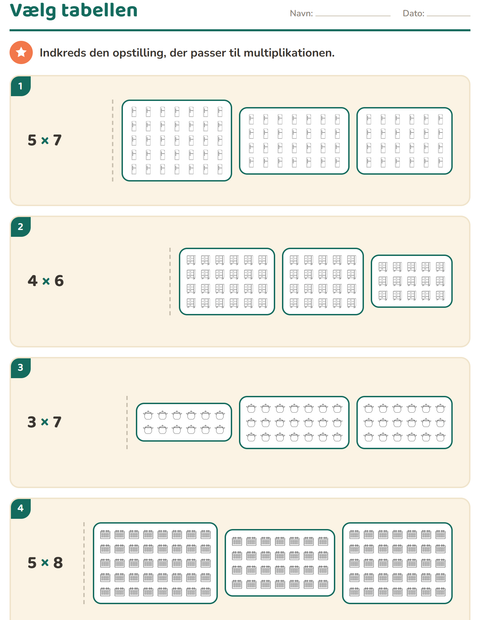The height and width of the screenshot is (620, 480).
Task: Select the rightmost cooking pot array
Action: 404,422
